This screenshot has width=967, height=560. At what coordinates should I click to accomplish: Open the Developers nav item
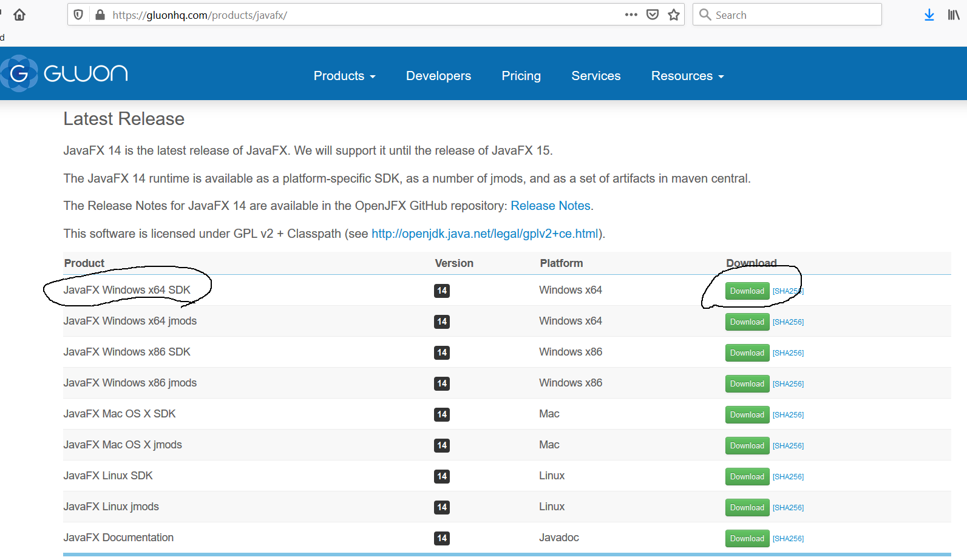tap(438, 76)
